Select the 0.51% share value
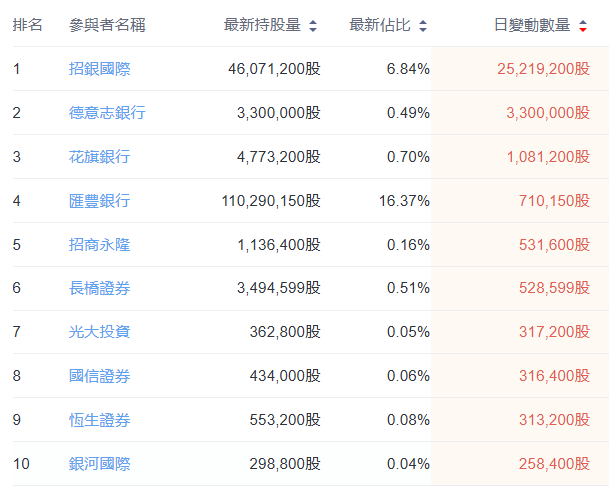This screenshot has height=489, width=609. pos(408,288)
